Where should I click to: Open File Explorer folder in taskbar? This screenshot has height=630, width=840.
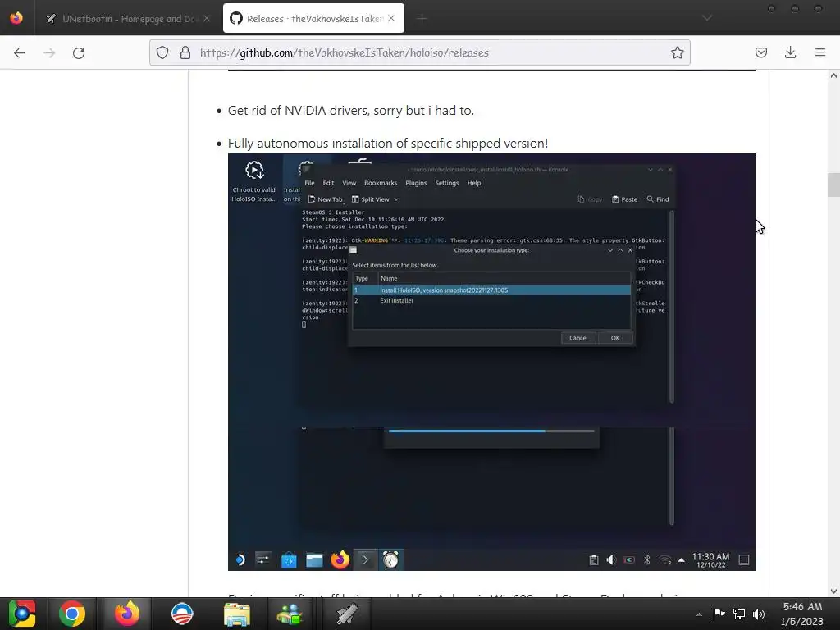(236, 614)
